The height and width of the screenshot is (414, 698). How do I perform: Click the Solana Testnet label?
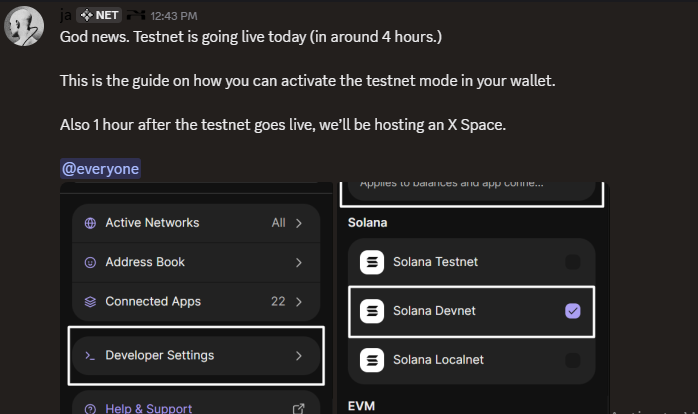(x=435, y=262)
